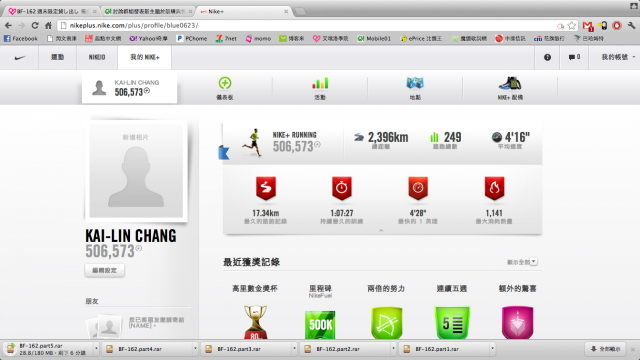Viewport: 640px width, 360px height.
Task: Click the 249 total runs stat
Action: click(446, 140)
